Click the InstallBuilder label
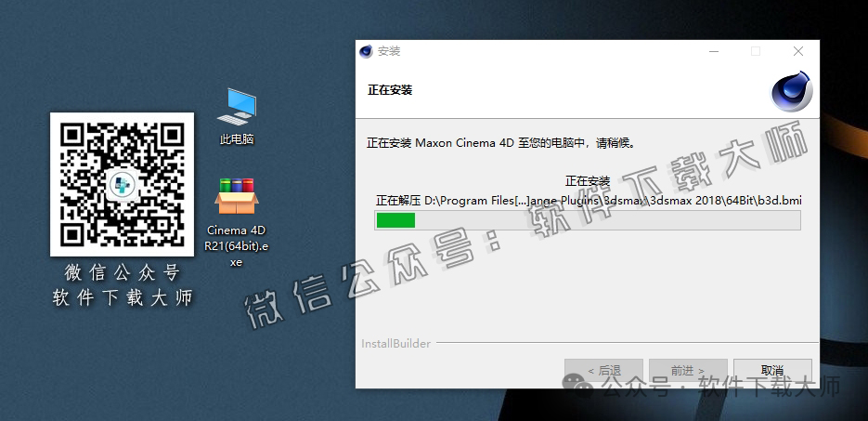Viewport: 868px width, 421px height. pos(395,344)
